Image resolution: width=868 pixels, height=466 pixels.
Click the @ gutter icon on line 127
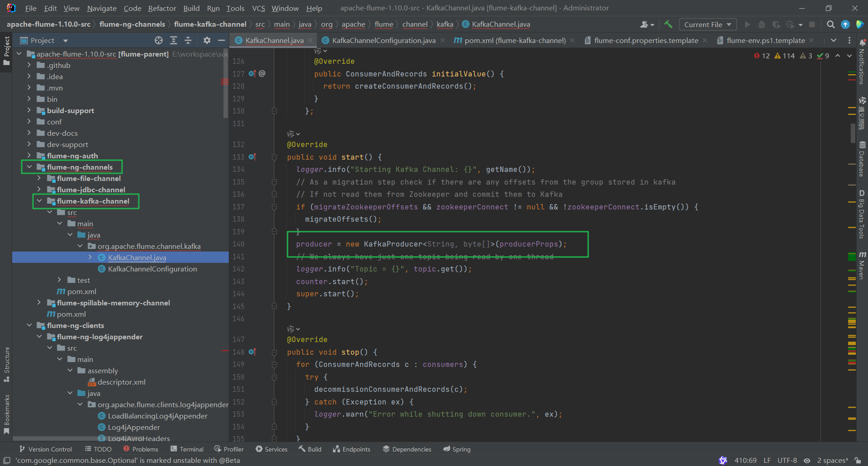coord(262,73)
